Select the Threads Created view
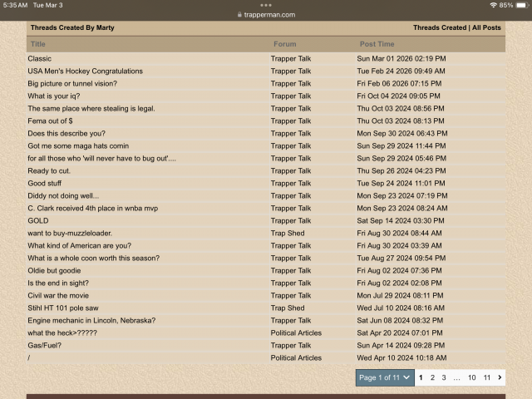 click(440, 27)
